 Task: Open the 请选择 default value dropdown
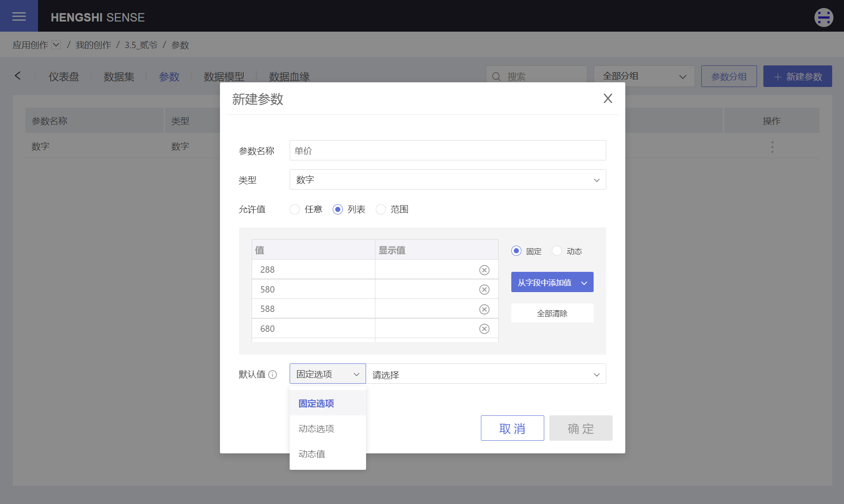tap(486, 374)
